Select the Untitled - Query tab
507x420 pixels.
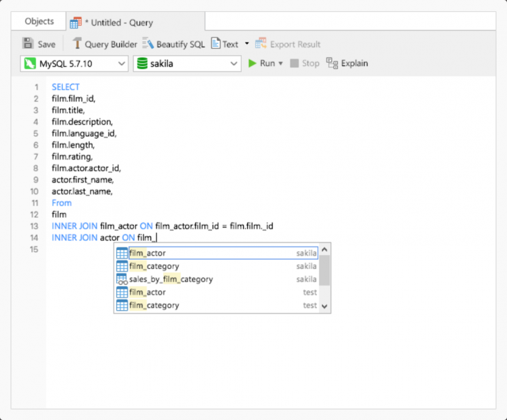coord(136,22)
